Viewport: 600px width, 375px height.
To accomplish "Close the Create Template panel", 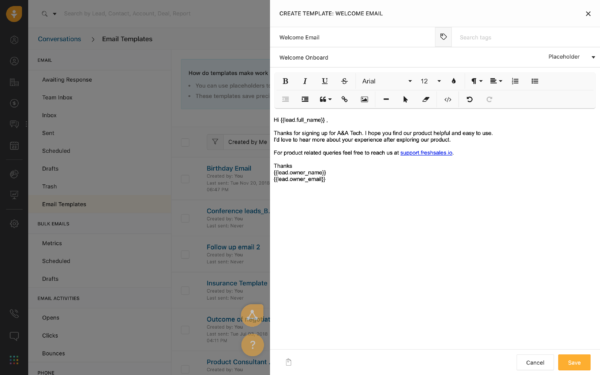I will 588,14.
